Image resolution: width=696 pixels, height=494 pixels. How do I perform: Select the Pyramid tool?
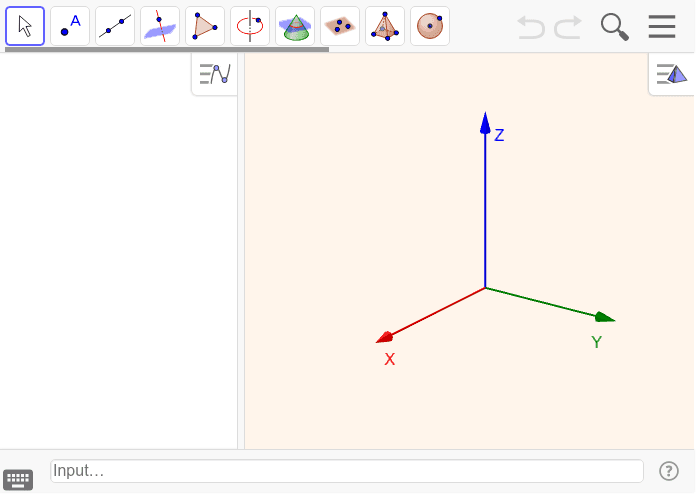385,26
